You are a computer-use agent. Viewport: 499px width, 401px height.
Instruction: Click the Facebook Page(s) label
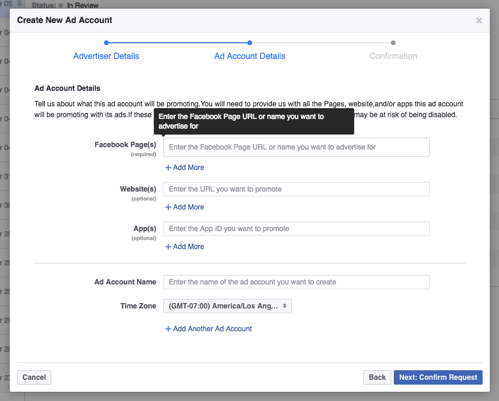(x=125, y=145)
